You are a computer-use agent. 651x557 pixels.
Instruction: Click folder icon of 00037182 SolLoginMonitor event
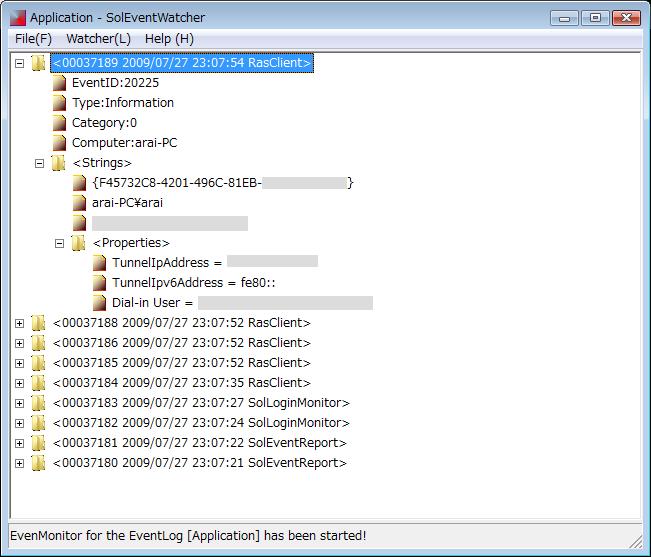(38, 423)
